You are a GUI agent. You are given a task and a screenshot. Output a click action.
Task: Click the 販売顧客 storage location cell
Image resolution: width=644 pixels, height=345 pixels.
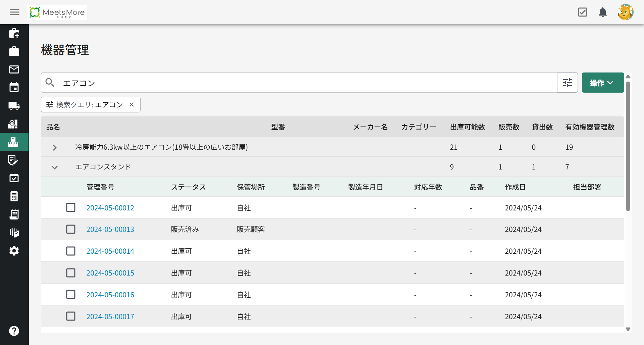(x=251, y=229)
